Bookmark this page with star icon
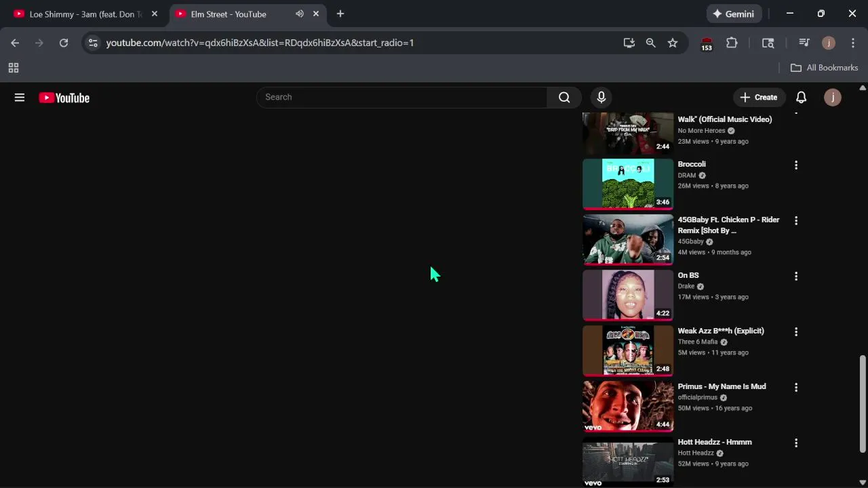868x488 pixels. [x=673, y=43]
